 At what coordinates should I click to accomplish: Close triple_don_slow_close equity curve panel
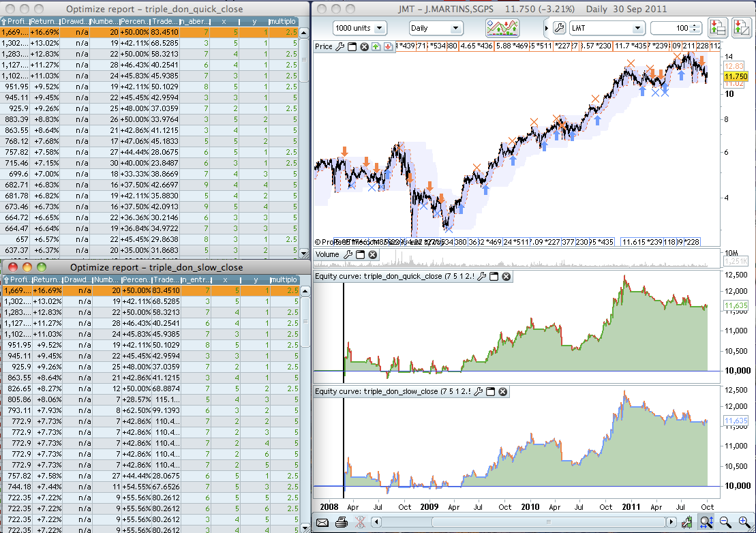[x=503, y=391]
